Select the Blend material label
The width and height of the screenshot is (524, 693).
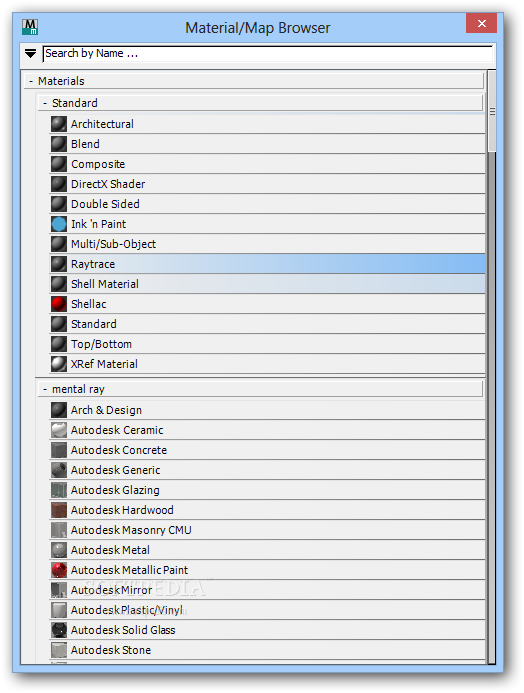point(85,144)
